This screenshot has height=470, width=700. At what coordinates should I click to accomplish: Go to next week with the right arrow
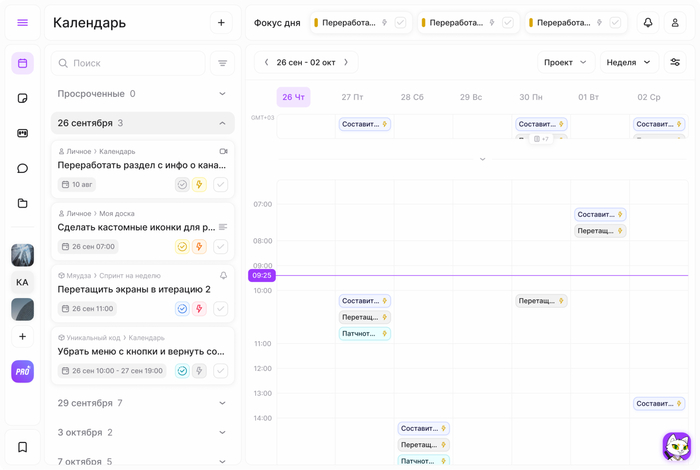point(346,62)
